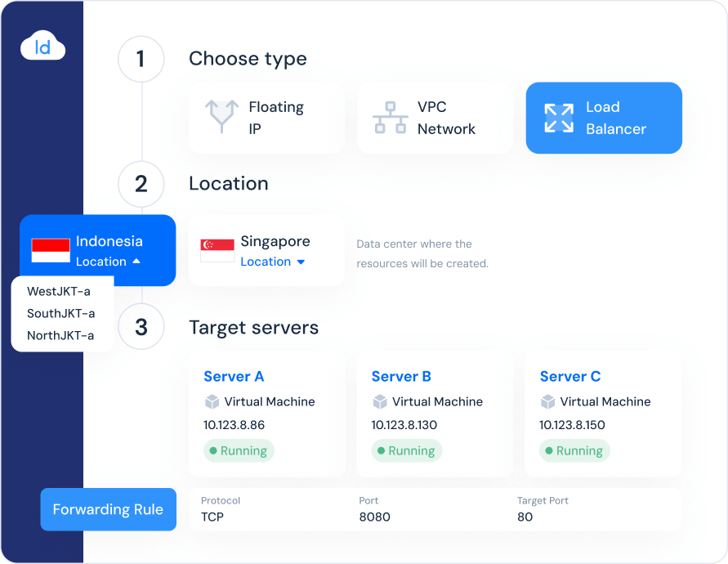
Task: Click the VPC Network topology icon
Action: point(390,117)
